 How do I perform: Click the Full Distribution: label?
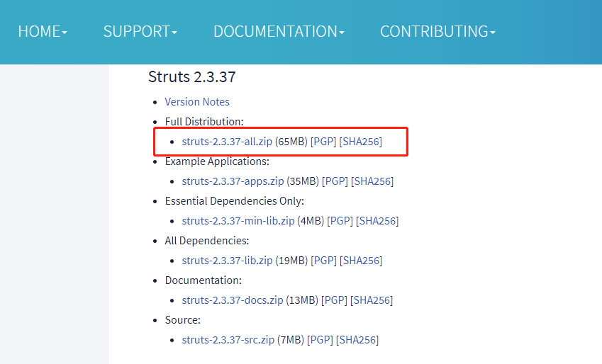[204, 122]
